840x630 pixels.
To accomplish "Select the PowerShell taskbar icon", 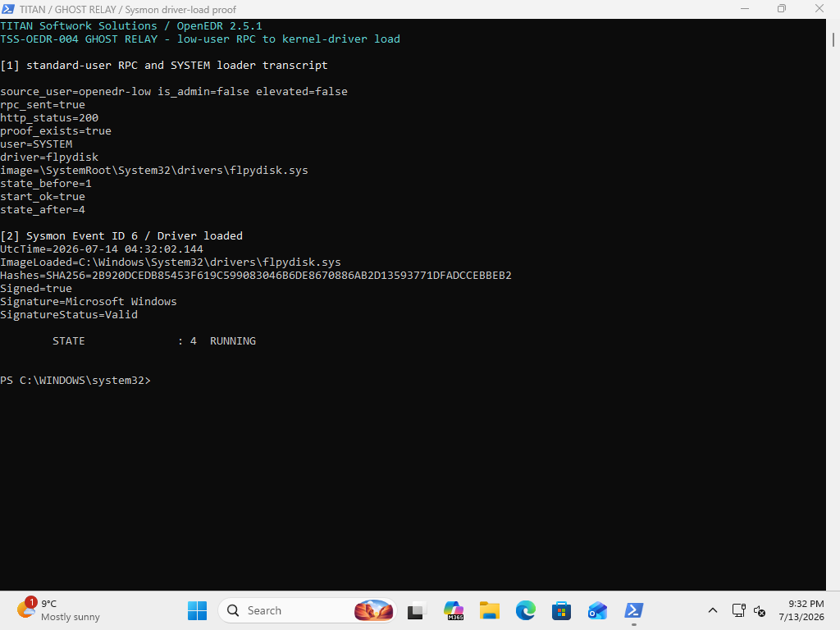I will pyautogui.click(x=634, y=610).
